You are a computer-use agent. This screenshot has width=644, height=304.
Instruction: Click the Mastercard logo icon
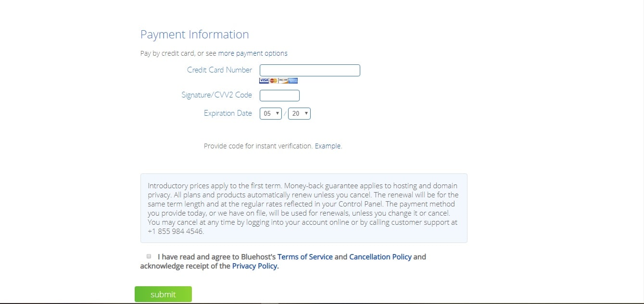[274, 81]
